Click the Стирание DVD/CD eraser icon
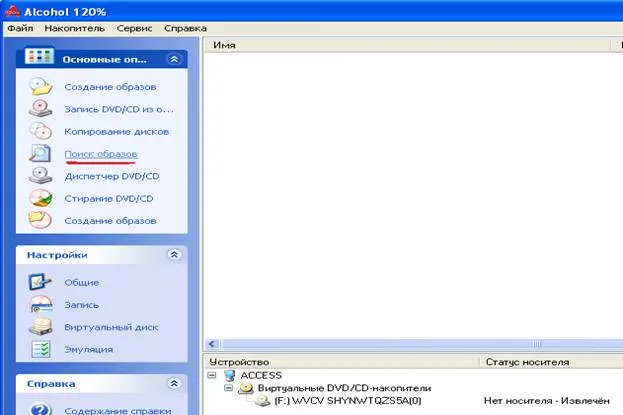 tap(41, 198)
